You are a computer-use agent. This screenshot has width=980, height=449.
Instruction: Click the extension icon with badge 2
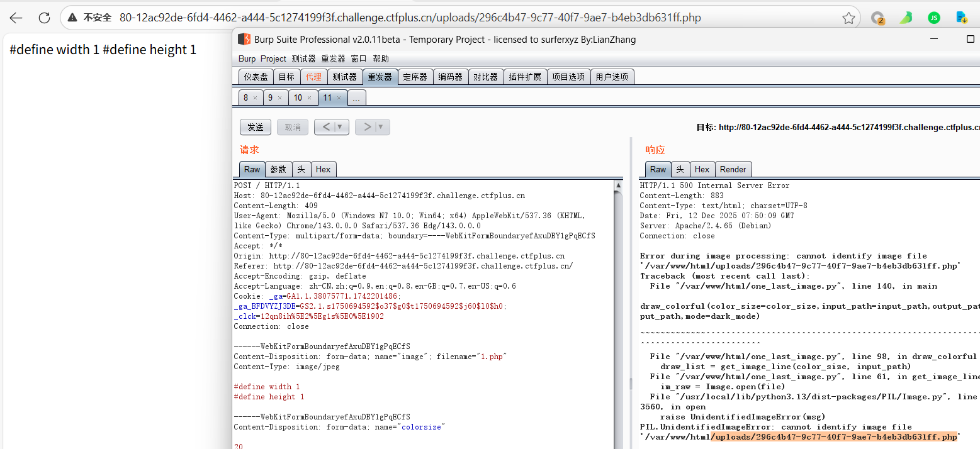coord(877,18)
